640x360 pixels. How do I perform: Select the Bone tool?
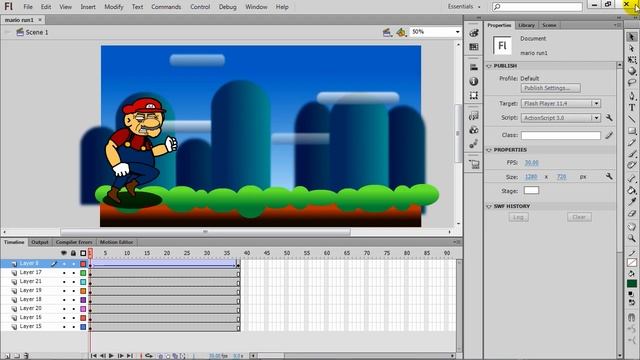pyautogui.click(x=631, y=178)
